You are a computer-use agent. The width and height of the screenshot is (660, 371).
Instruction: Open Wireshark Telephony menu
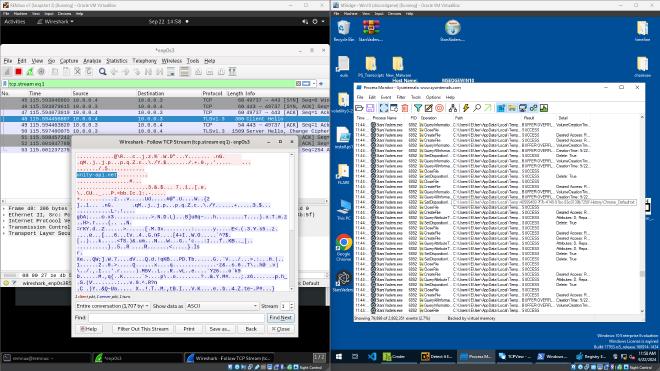click(144, 61)
